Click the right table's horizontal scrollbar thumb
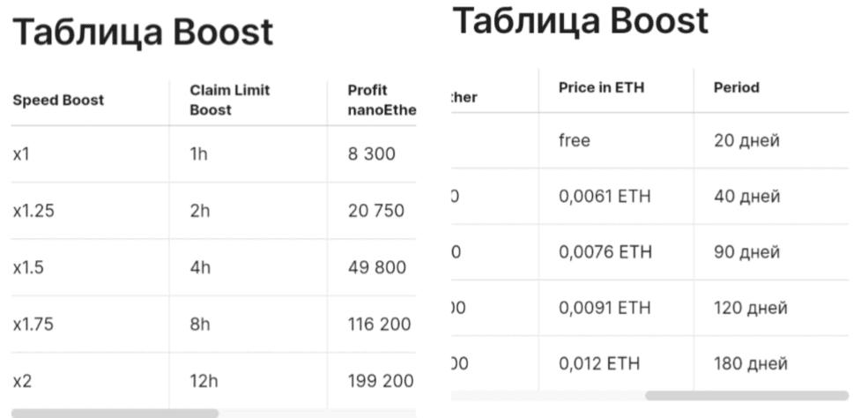868x418 pixels. pos(746,396)
